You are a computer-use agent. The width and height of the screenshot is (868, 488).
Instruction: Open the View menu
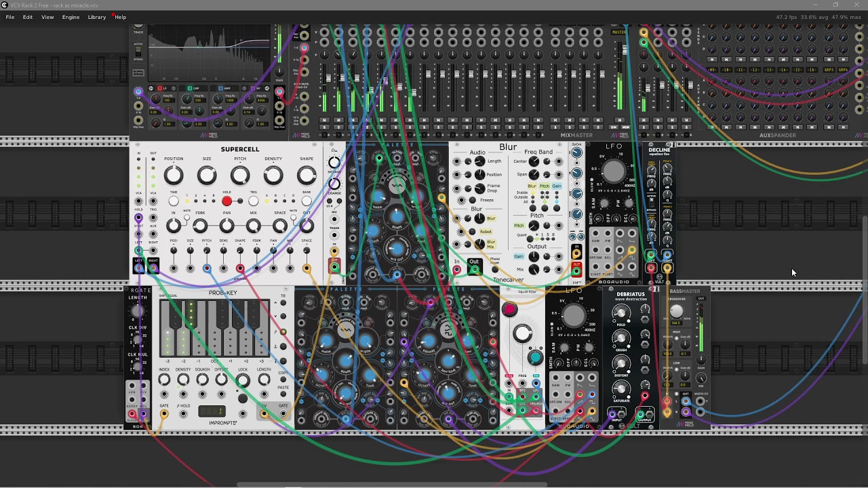click(x=47, y=17)
